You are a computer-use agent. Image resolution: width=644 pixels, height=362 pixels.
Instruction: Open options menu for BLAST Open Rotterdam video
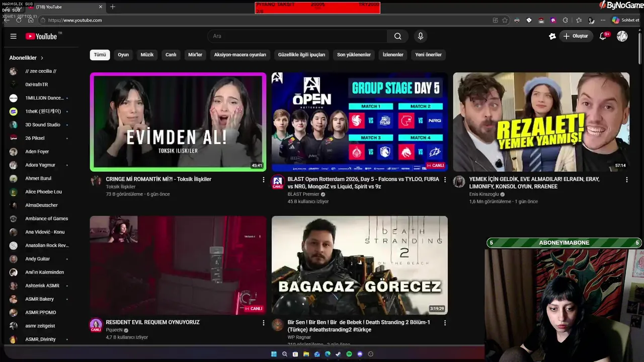click(445, 179)
